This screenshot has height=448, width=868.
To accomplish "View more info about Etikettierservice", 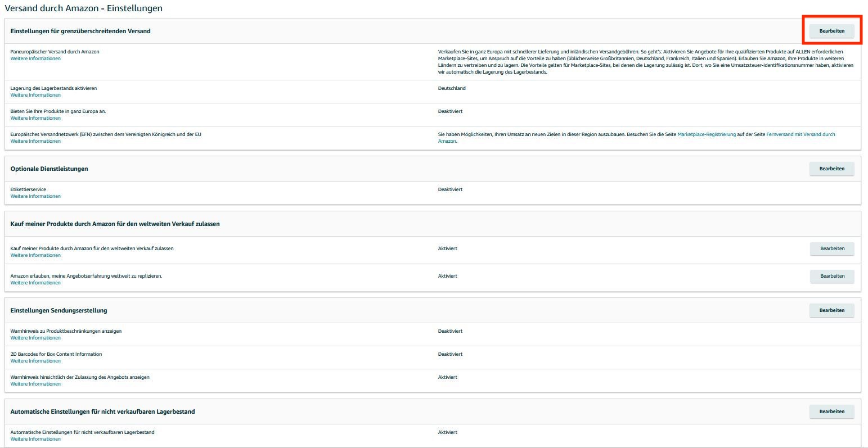I will click(x=35, y=196).
